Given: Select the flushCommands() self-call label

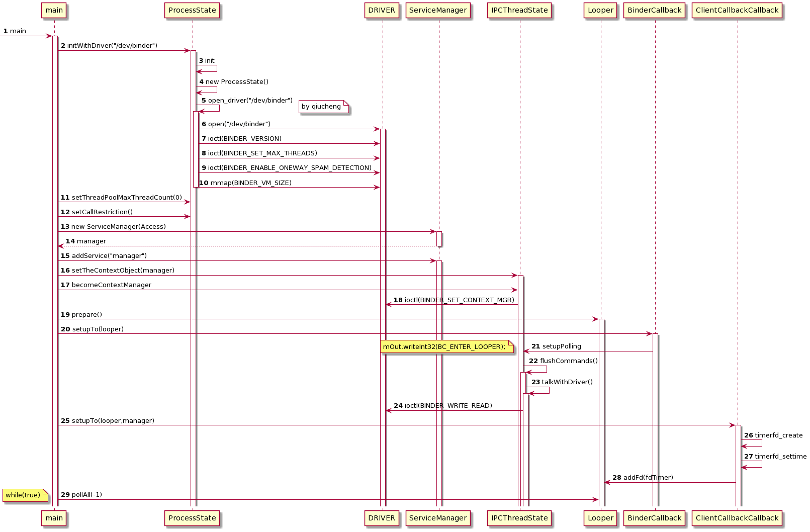Looking at the screenshot, I should pyautogui.click(x=569, y=361).
